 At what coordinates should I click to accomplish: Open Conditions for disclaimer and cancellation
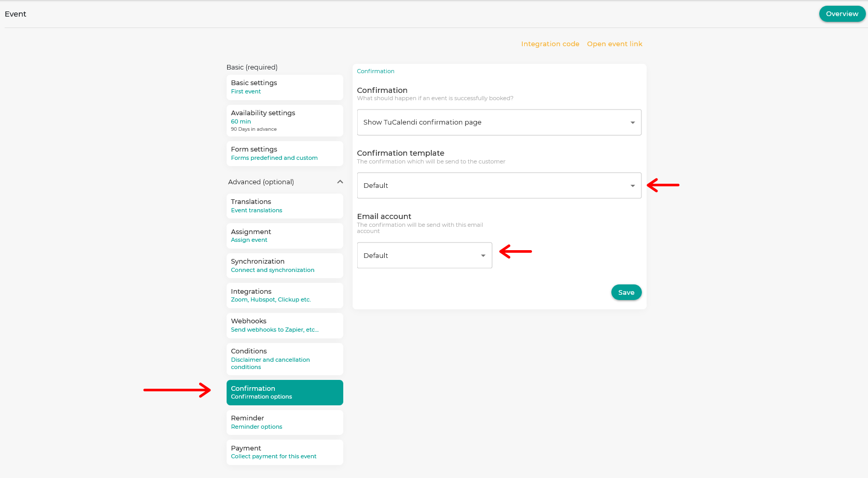284,359
